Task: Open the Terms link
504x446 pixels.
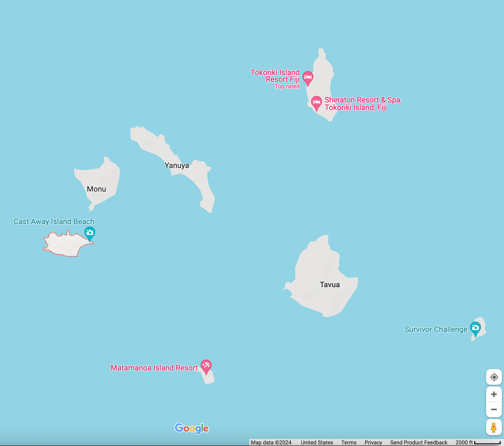Action: [349, 442]
